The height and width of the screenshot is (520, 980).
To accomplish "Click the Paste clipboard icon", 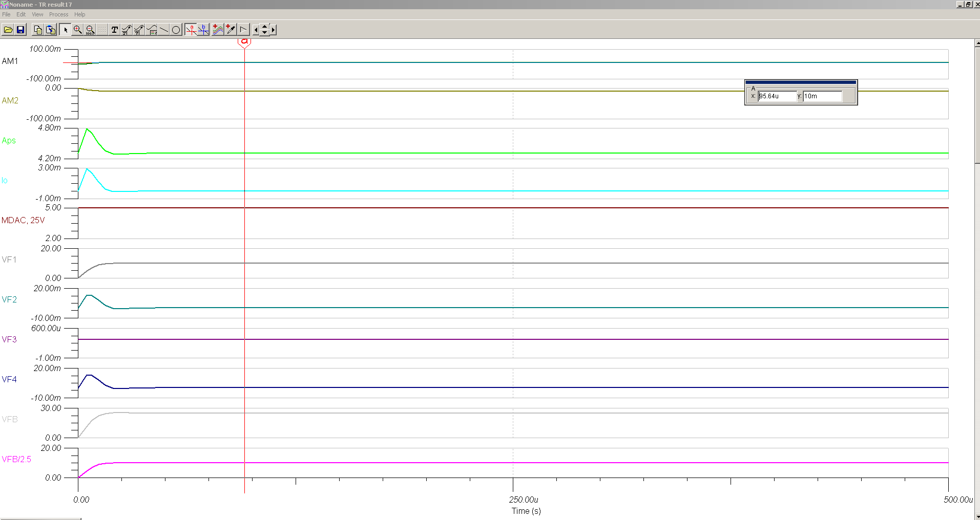I will pos(51,30).
